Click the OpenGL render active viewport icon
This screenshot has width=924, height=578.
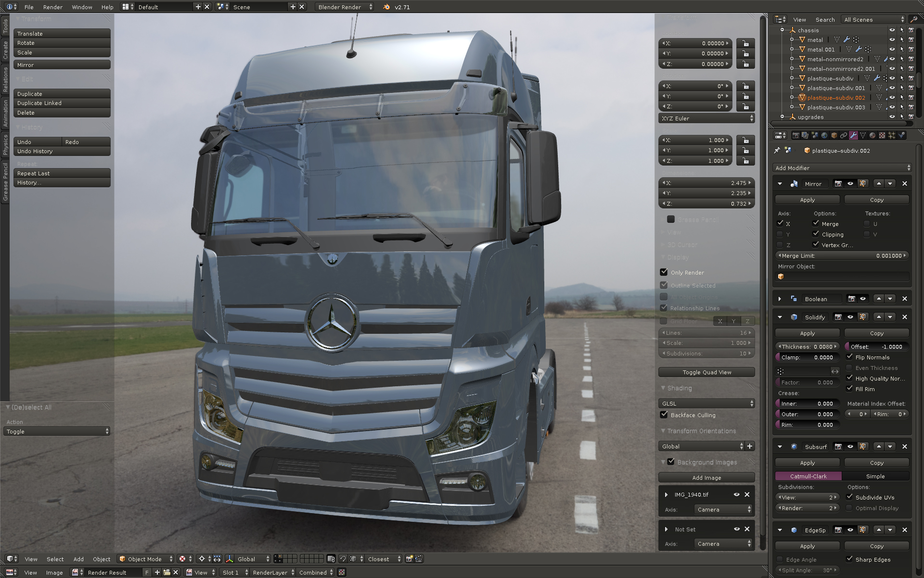pyautogui.click(x=409, y=559)
